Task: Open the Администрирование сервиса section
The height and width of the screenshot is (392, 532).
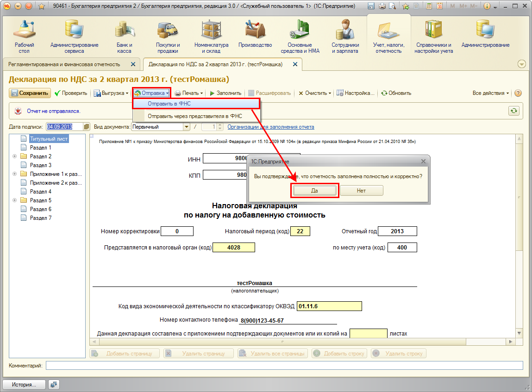Action: pyautogui.click(x=74, y=37)
